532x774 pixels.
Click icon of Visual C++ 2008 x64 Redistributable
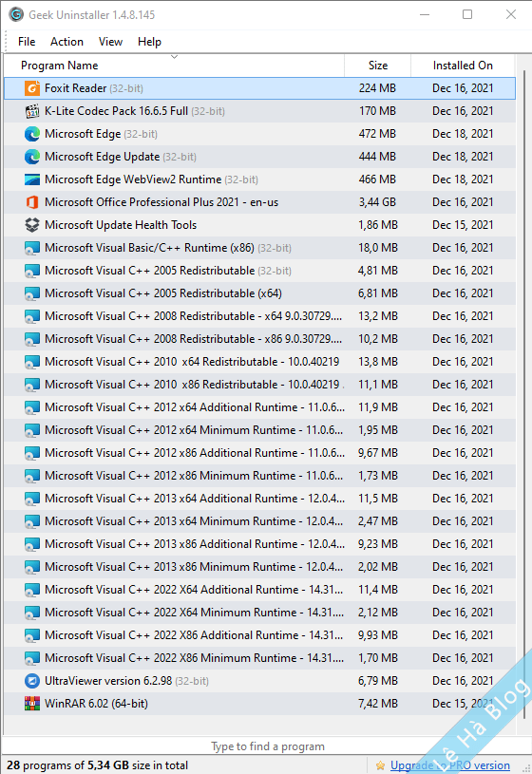click(32, 316)
